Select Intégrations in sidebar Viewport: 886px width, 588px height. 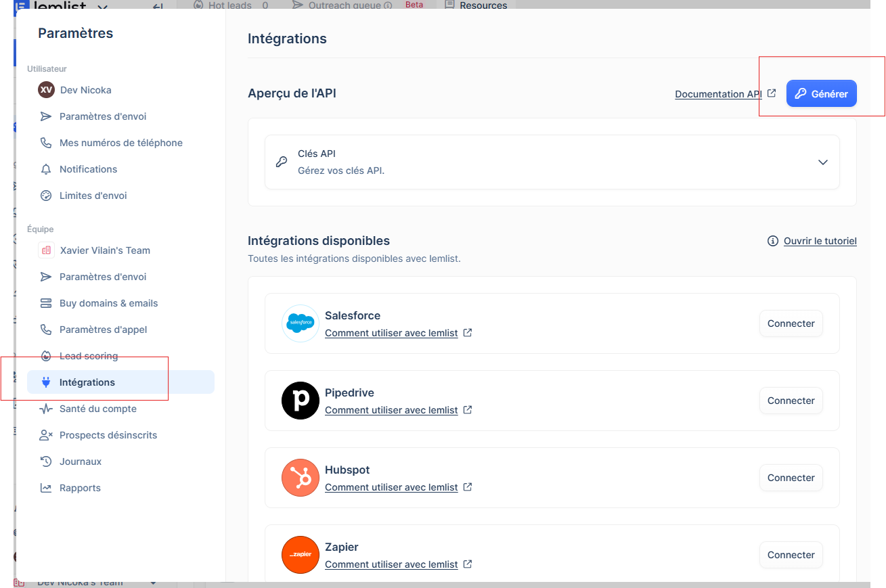(120, 382)
